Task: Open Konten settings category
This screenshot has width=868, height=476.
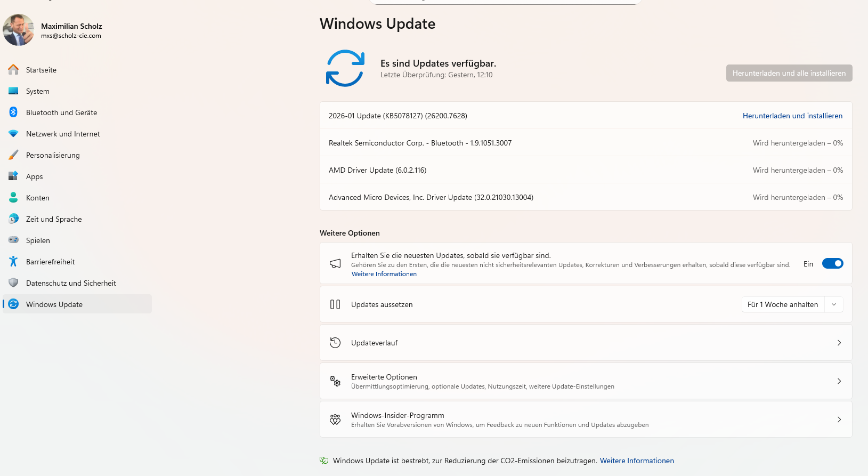Action: pos(77,198)
